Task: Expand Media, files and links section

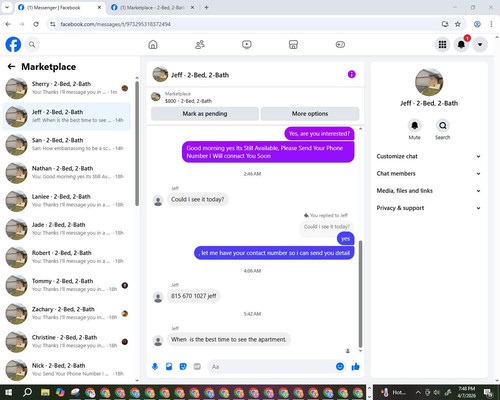Action: [x=429, y=191]
